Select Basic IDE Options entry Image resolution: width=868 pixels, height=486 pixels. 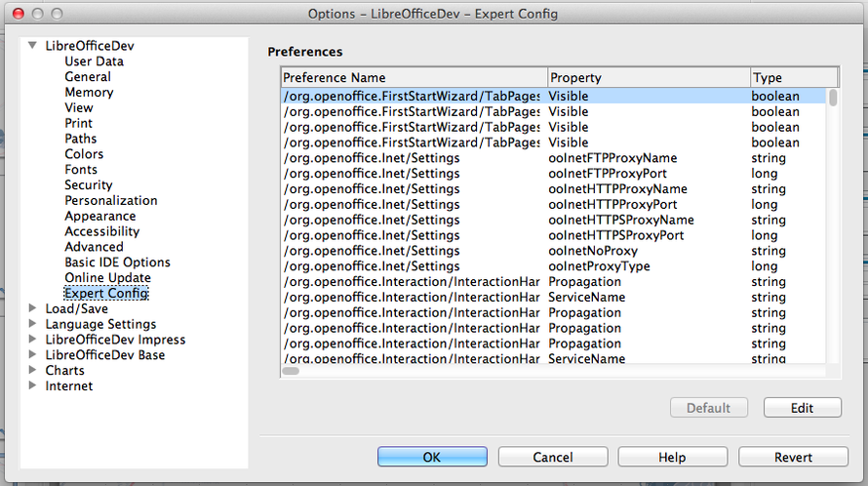click(117, 263)
